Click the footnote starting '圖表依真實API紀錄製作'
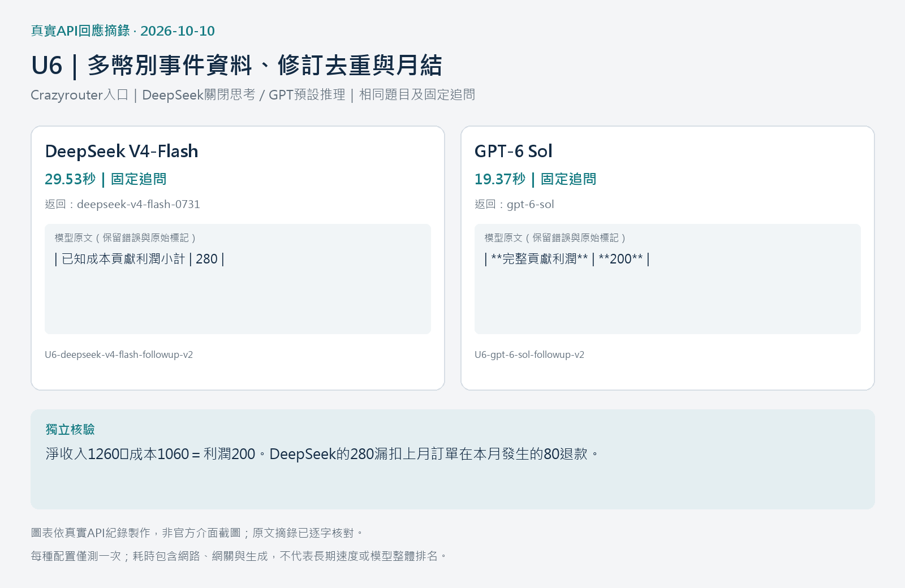 [197, 533]
